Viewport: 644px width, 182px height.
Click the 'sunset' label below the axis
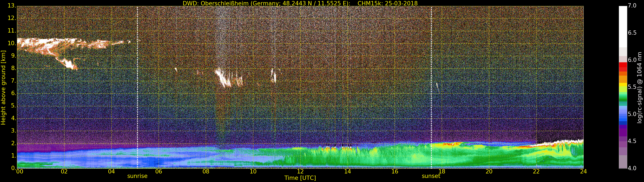coord(431,176)
